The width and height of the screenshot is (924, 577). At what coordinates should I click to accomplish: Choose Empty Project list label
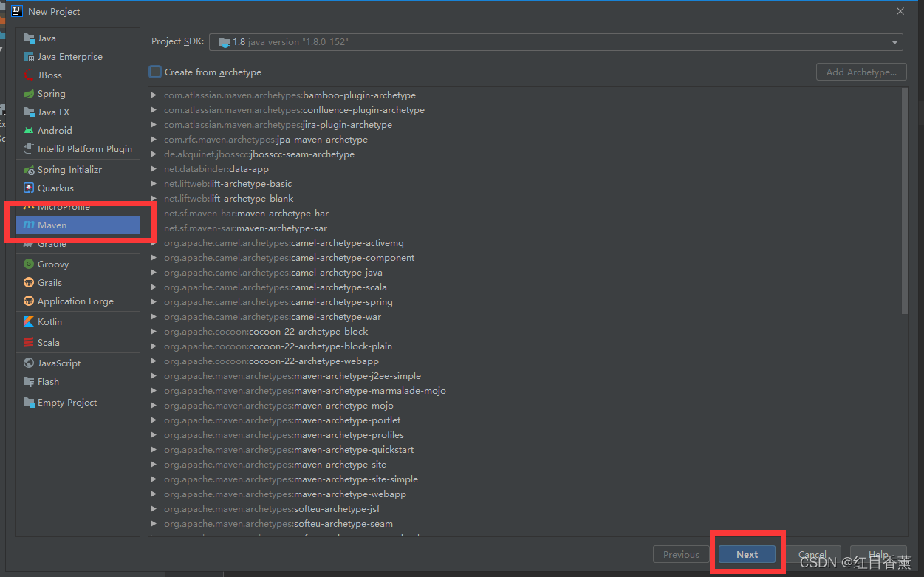67,403
